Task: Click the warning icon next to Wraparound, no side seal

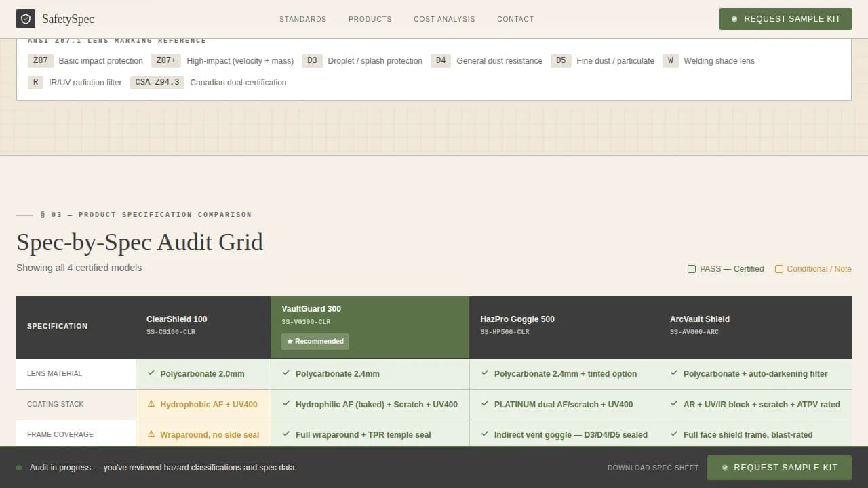Action: click(x=151, y=434)
